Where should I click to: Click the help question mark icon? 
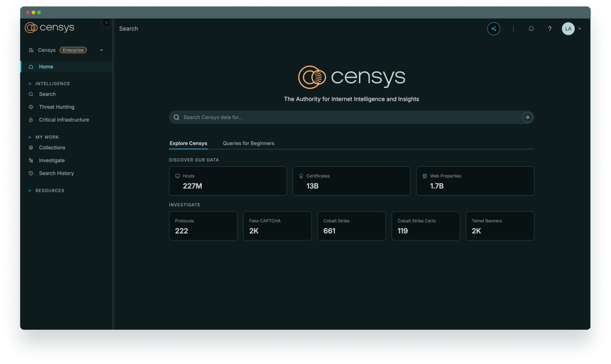[x=550, y=29]
